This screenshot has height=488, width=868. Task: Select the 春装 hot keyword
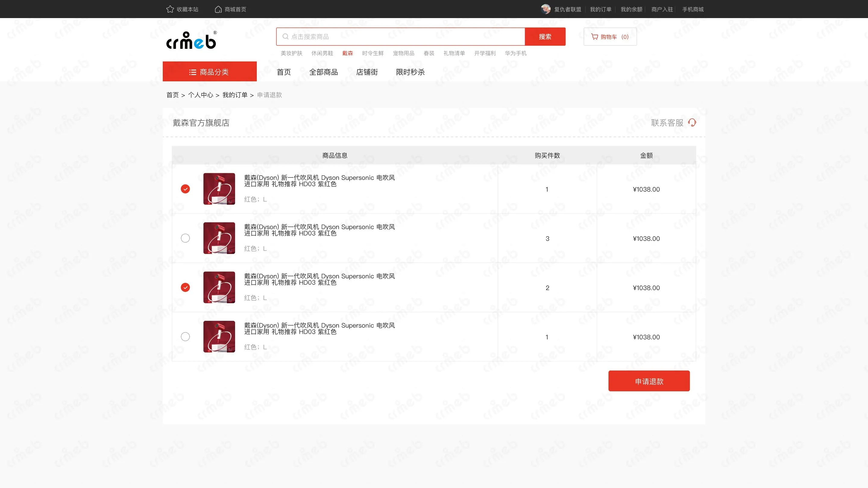pos(429,53)
